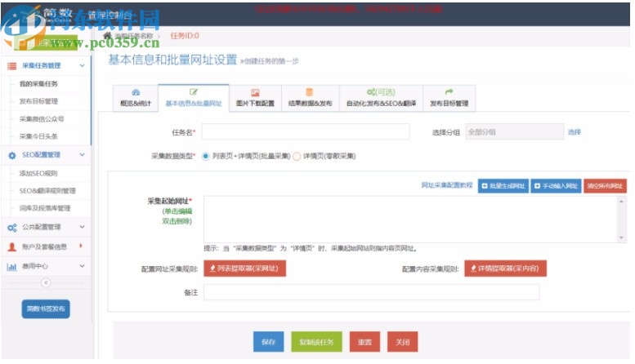Focus the 采集起始网址 text area
The height and width of the screenshot is (364, 635).
(x=410, y=220)
